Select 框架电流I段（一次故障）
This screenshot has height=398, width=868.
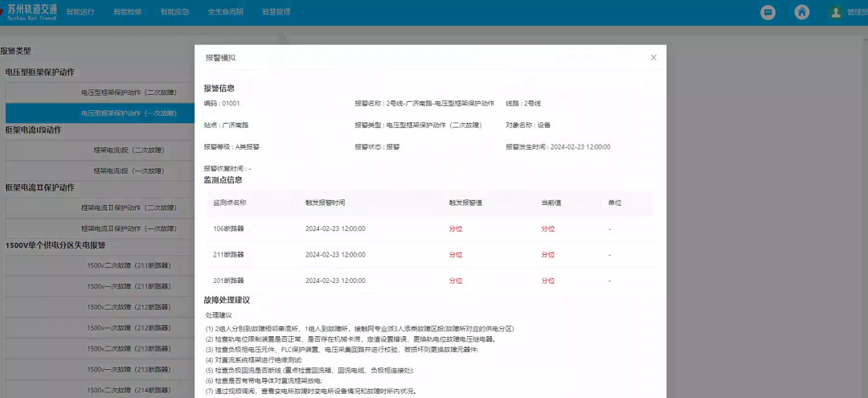tap(100, 171)
